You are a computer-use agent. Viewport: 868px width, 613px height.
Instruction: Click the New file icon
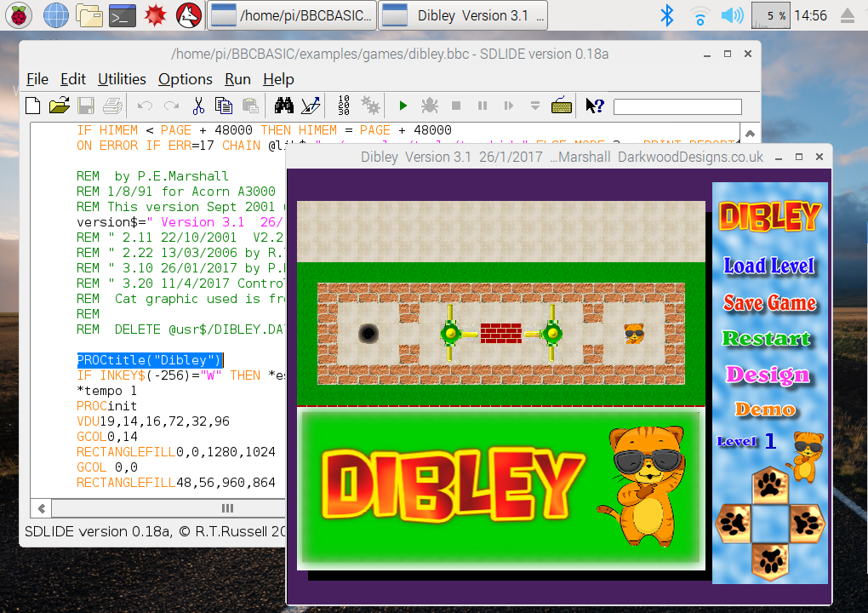[x=32, y=106]
